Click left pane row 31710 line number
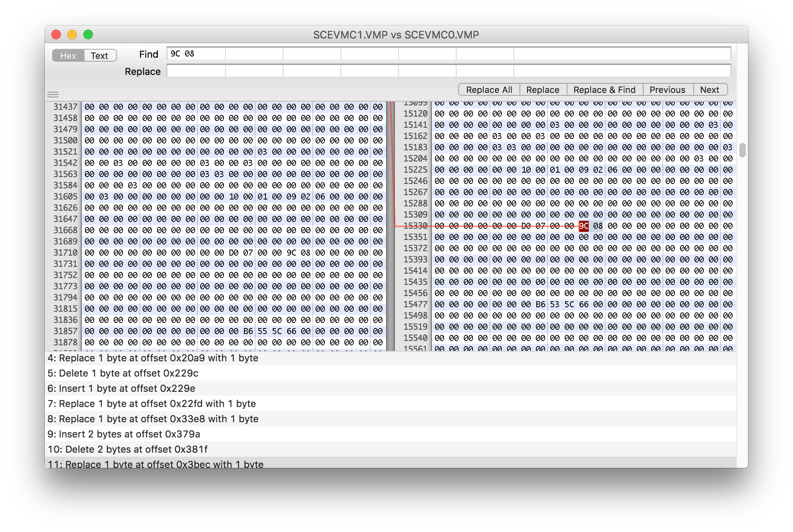The height and width of the screenshot is (532, 793). click(65, 253)
